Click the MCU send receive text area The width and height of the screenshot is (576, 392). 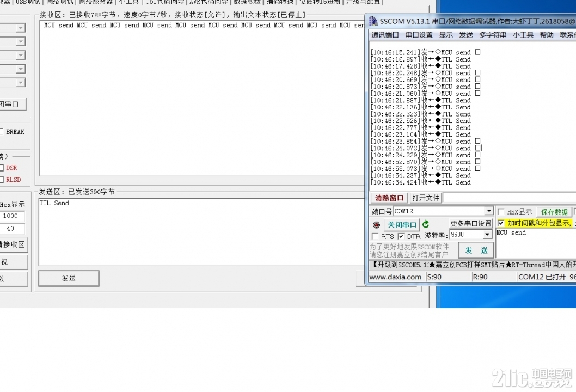pos(202,98)
